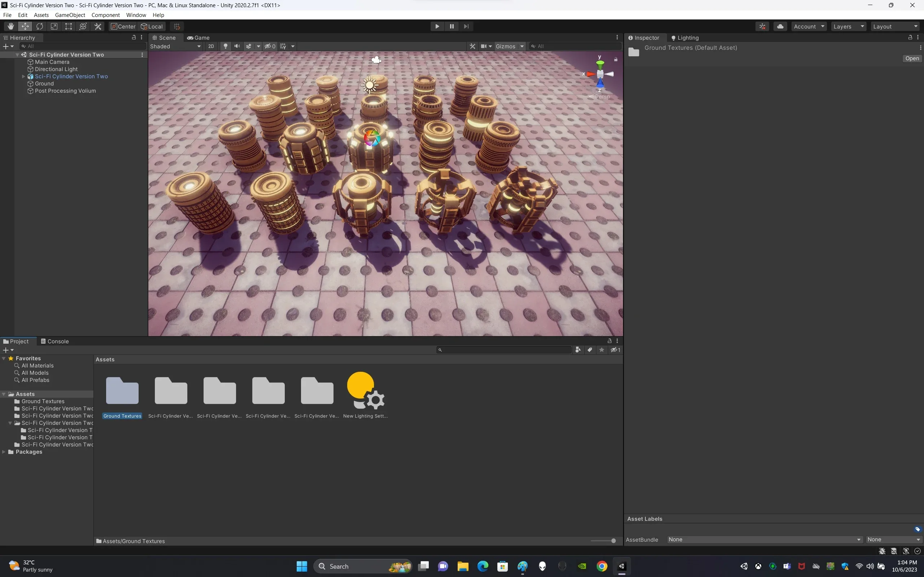
Task: Click the Scale tool icon
Action: coord(54,26)
